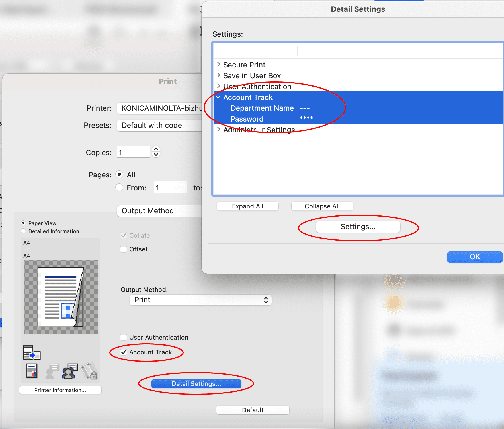Click the Password value asterisks
This screenshot has height=429, width=504.
pyautogui.click(x=306, y=118)
